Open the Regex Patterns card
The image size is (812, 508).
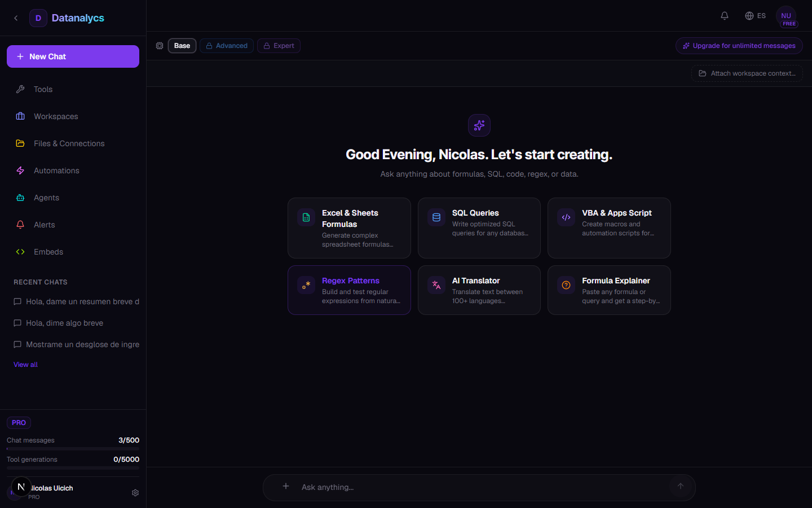(349, 290)
